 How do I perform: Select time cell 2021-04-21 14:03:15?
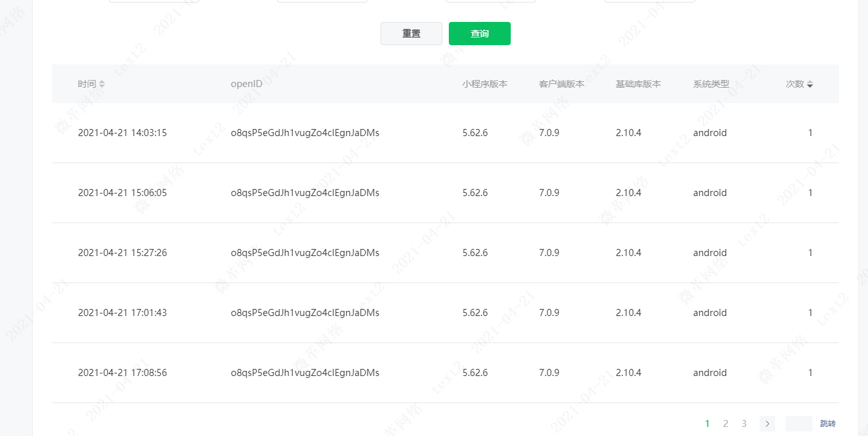coord(123,133)
